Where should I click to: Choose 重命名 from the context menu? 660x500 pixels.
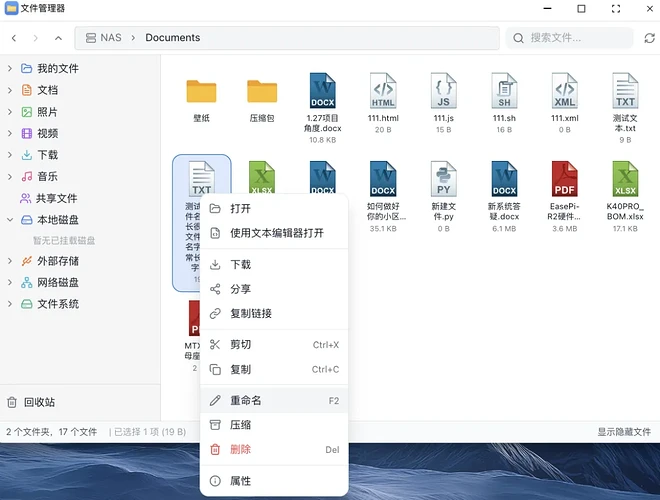tap(246, 400)
